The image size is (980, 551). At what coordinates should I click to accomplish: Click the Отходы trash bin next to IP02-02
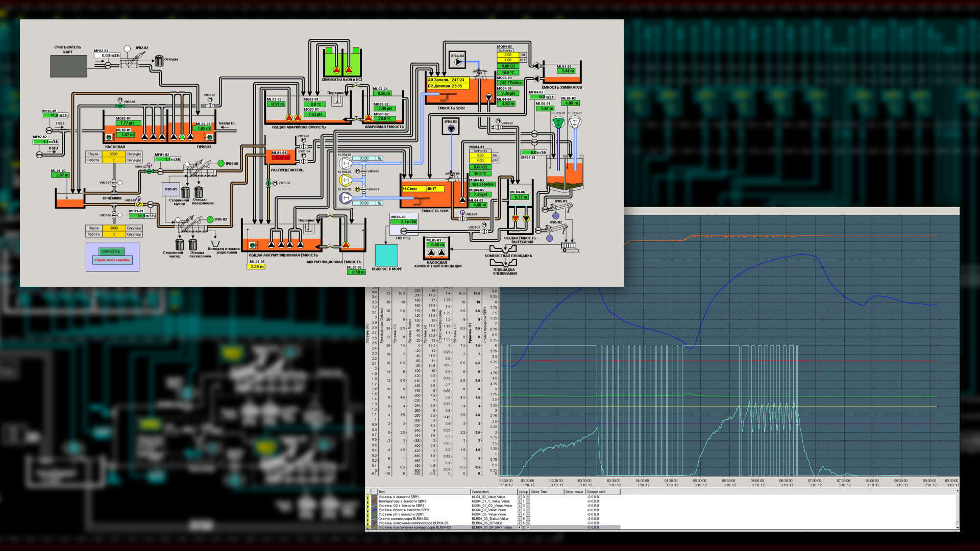[159, 61]
